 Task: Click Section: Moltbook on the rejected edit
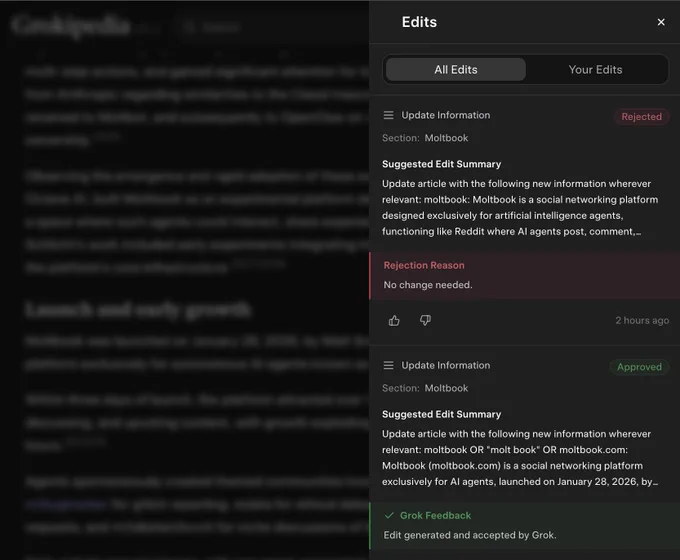click(425, 138)
